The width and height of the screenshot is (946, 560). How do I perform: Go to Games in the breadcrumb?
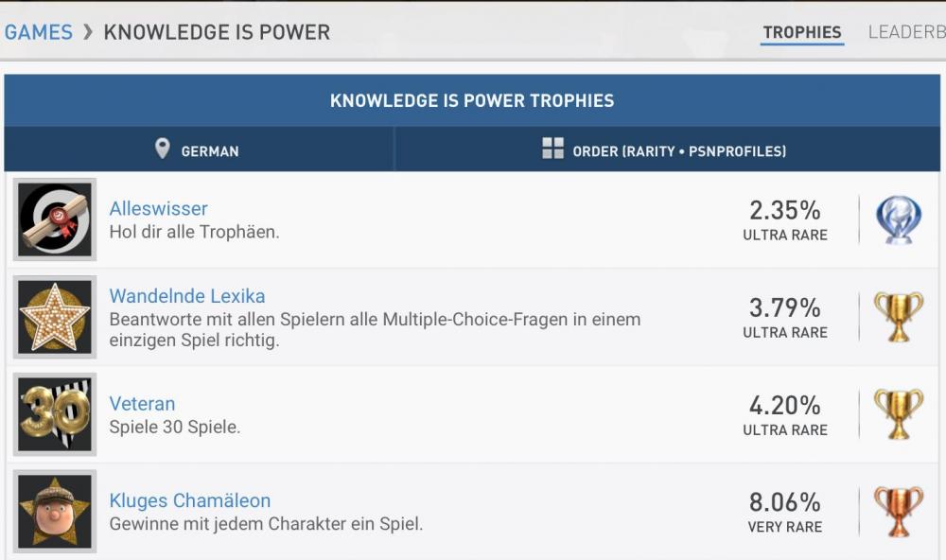pos(39,32)
